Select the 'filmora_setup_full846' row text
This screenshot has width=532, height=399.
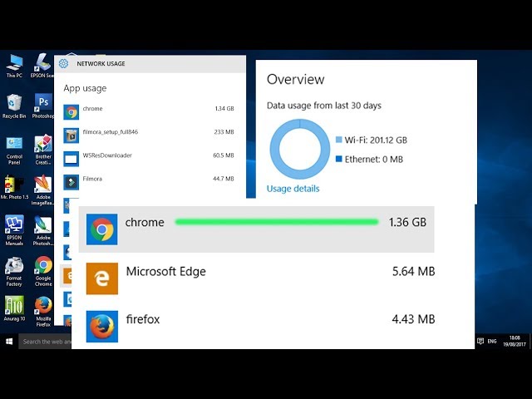[111, 132]
